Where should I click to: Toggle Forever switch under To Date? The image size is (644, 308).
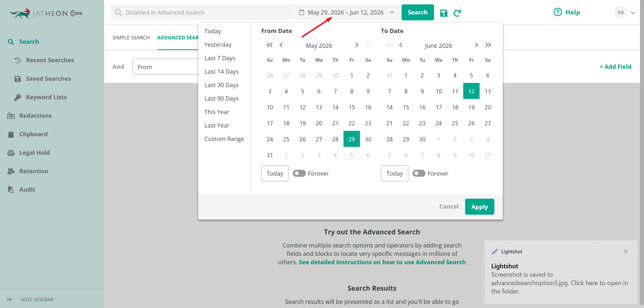click(x=419, y=173)
